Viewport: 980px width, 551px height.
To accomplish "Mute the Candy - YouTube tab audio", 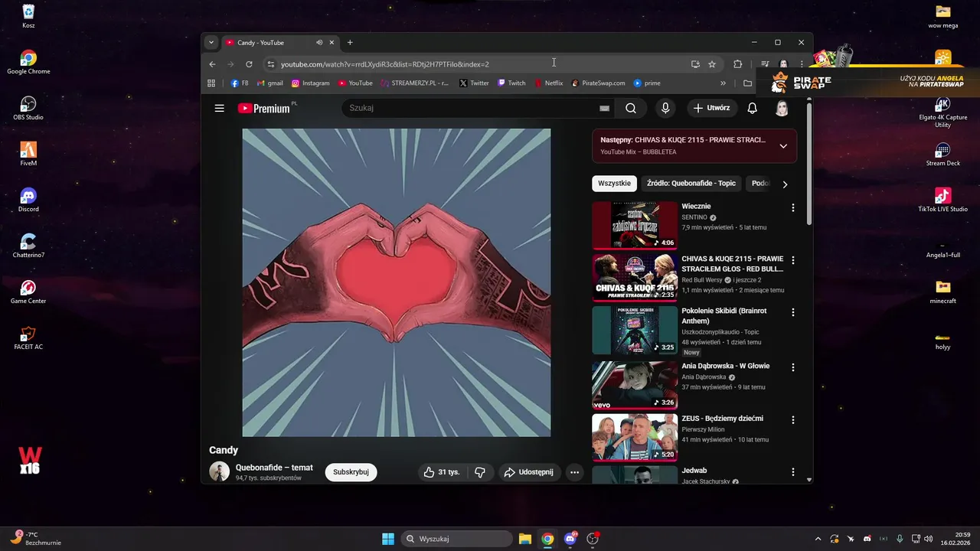I will (319, 43).
